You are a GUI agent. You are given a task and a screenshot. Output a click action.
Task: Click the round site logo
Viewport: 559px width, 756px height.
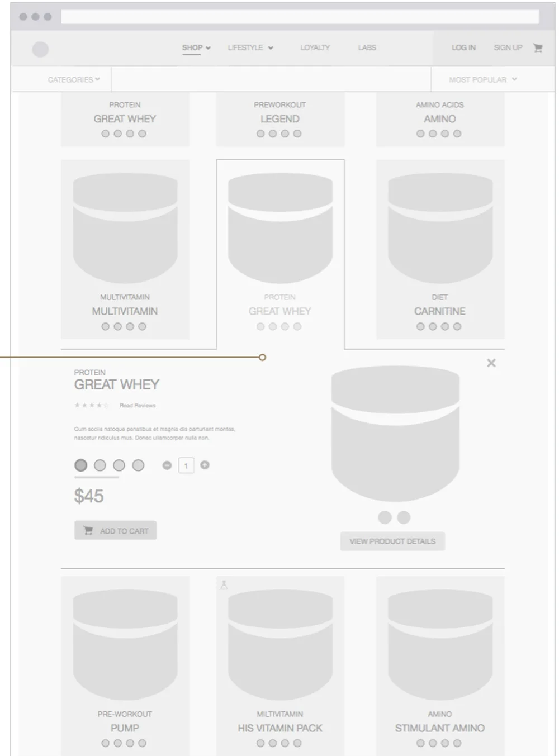point(40,50)
